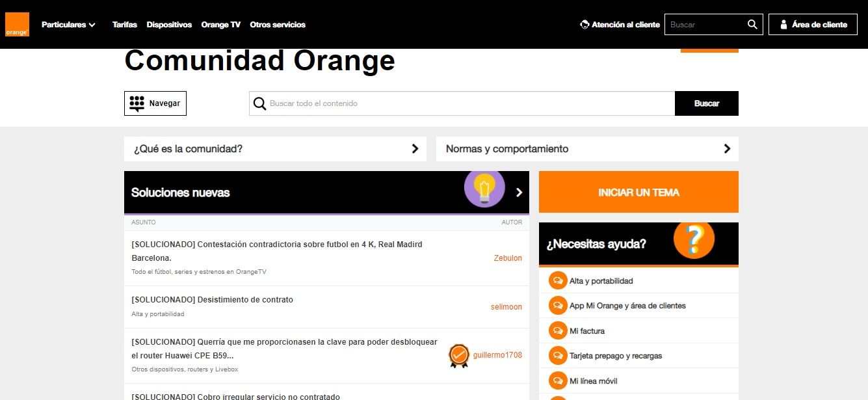
Task: Open the Particulares dropdown
Action: [x=68, y=25]
